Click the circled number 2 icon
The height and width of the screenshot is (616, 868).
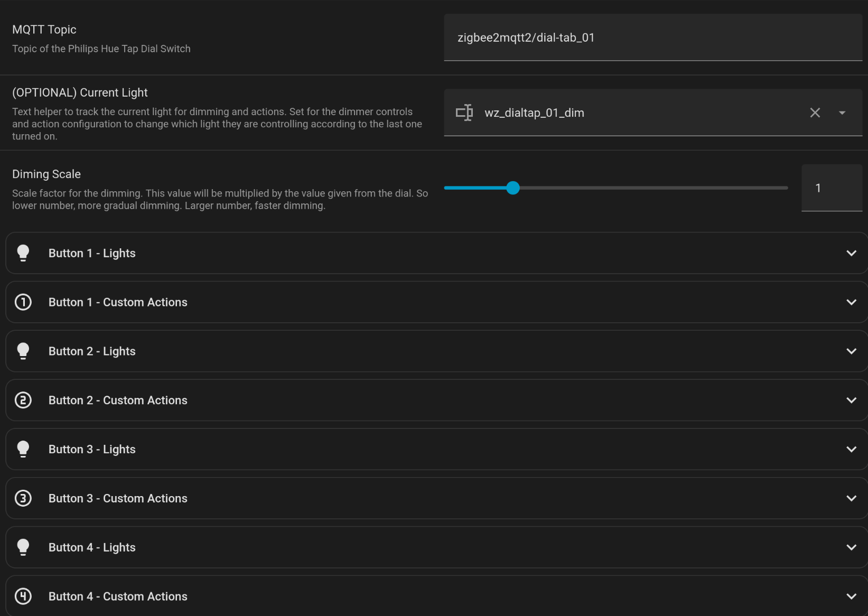point(23,400)
